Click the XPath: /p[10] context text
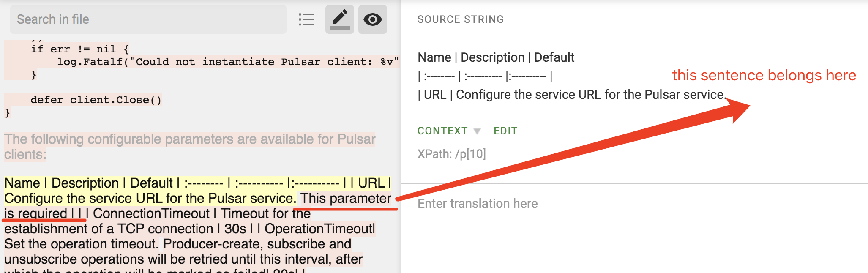868x273 pixels. pos(452,154)
